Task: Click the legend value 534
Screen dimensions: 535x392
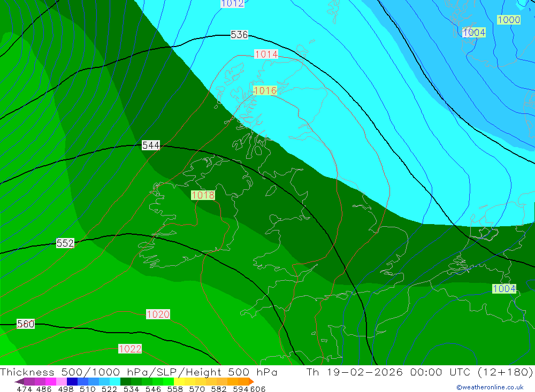Action: click(132, 389)
